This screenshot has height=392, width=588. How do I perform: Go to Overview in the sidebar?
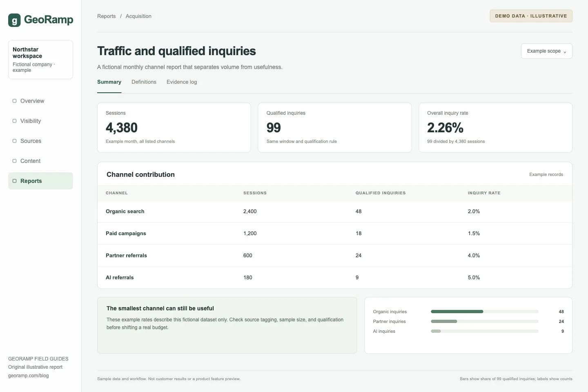tap(40, 101)
